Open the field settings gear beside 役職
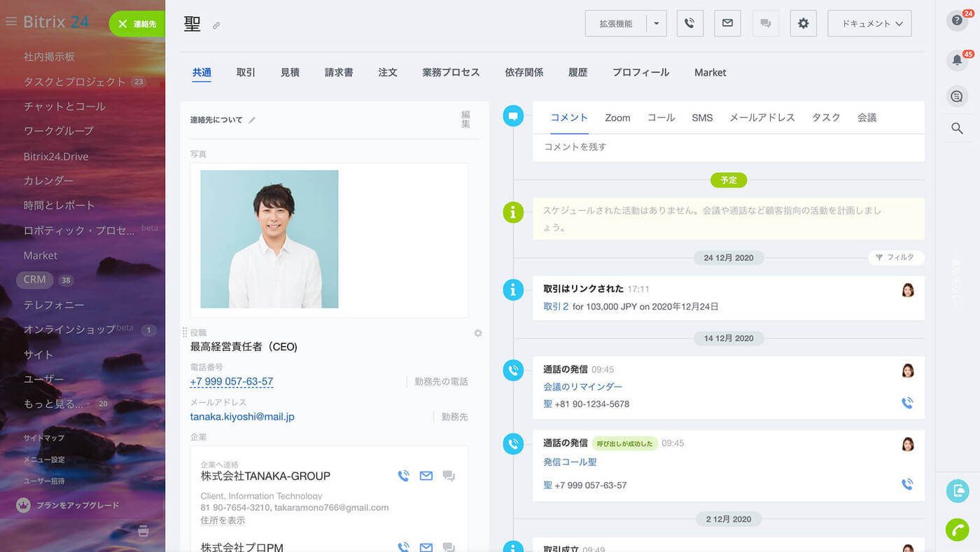980x552 pixels. click(478, 333)
